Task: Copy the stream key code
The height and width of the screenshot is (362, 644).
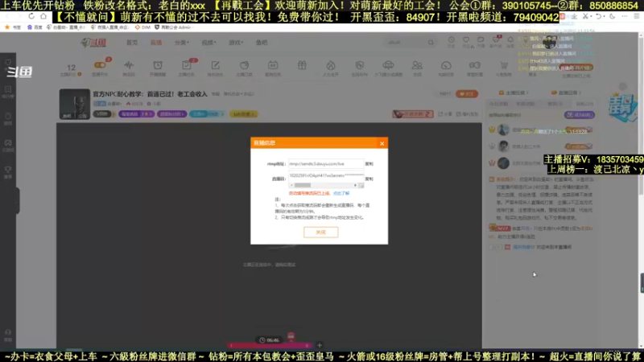Action: click(x=369, y=179)
